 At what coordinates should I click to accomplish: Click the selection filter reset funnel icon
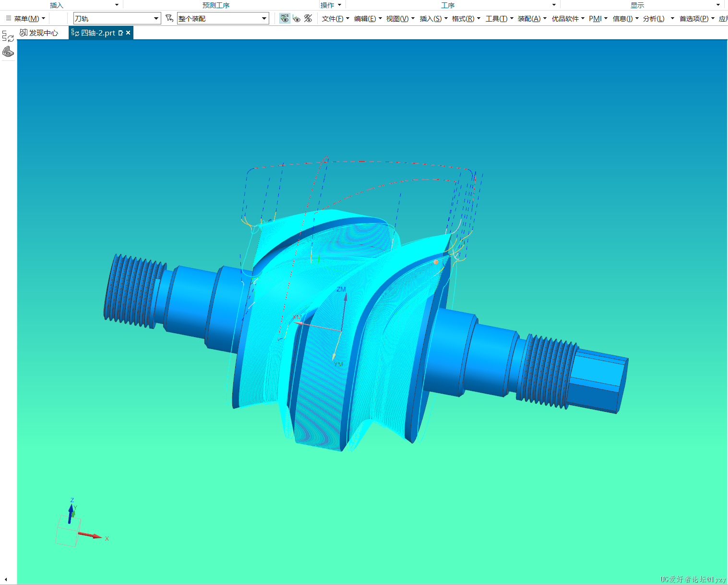[x=169, y=18]
